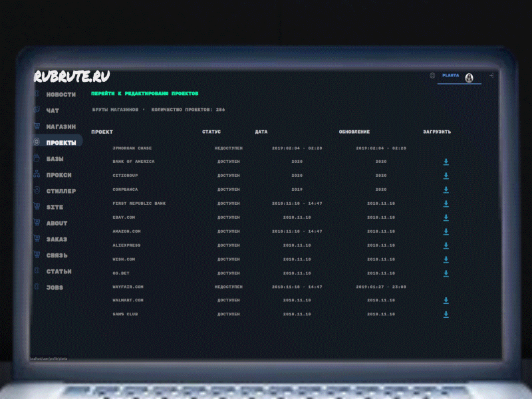Download the Ebay.com project
The image size is (532, 399).
pos(446,217)
